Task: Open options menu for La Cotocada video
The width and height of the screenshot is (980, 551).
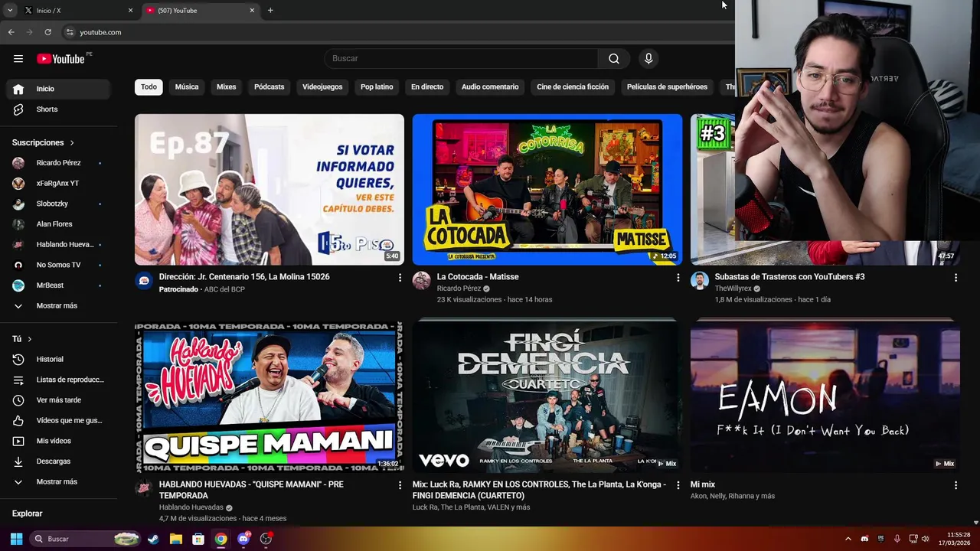Action: [678, 277]
